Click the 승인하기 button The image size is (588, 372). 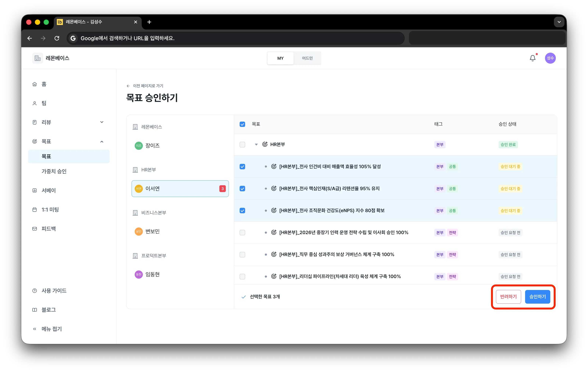tap(537, 297)
